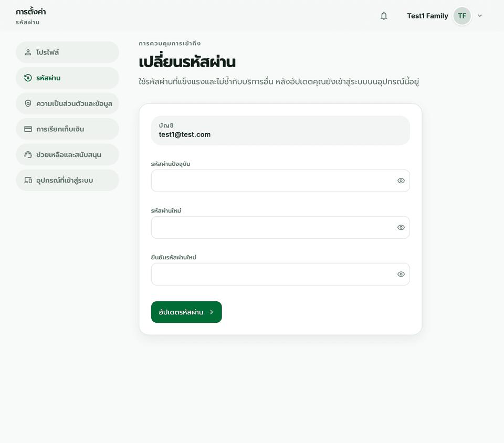The width and height of the screenshot is (504, 443).
Task: Click the Test1 Family account name
Action: 427,16
